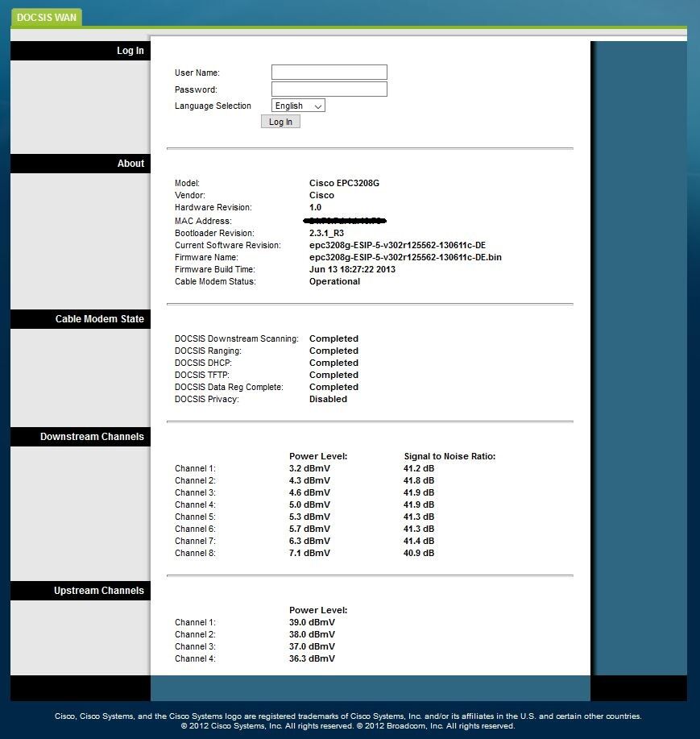Screen dimensions: 700x739
Task: Click the DOCSIS Downstream Scanning Completed status
Action: coord(333,338)
